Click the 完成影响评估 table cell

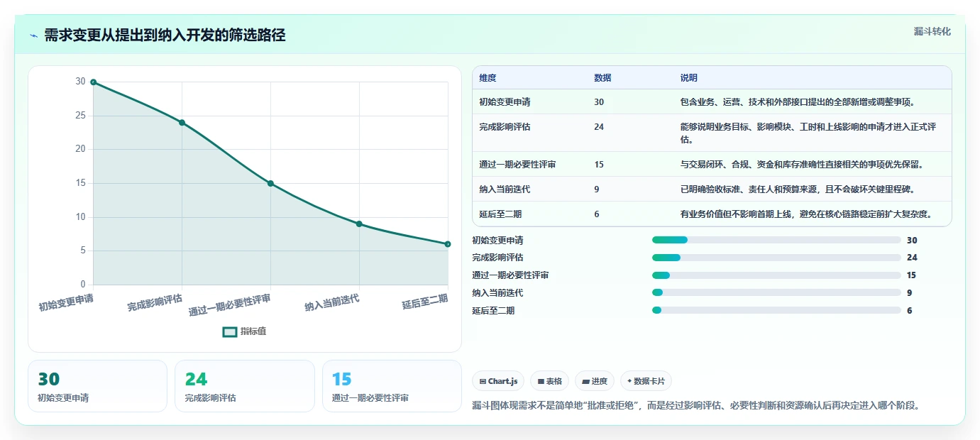pyautogui.click(x=505, y=127)
